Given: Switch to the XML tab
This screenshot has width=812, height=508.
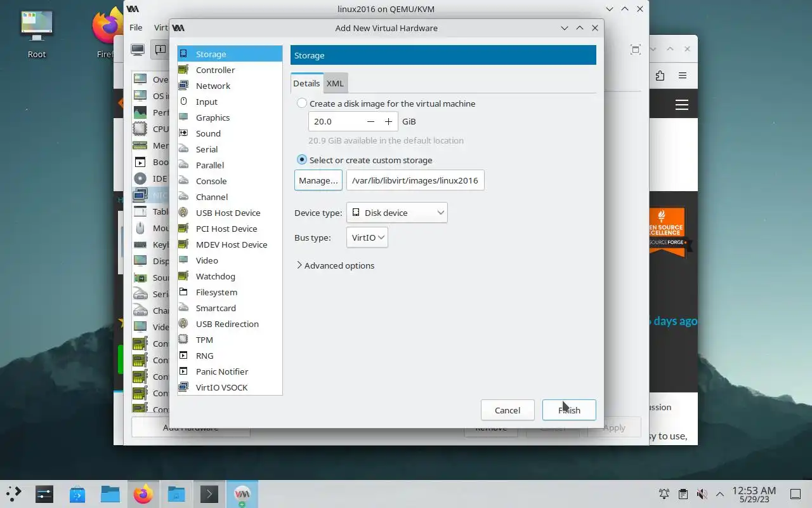Looking at the screenshot, I should point(335,83).
